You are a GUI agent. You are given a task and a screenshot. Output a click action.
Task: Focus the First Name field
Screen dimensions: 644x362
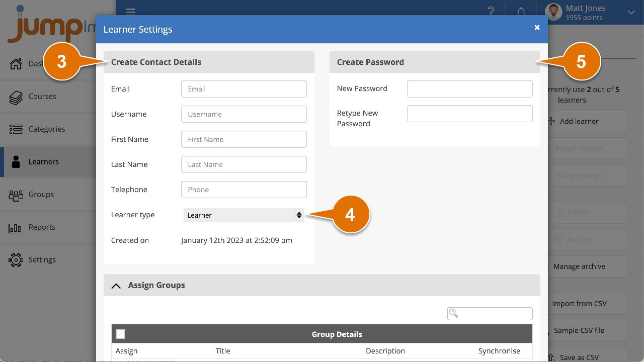[x=244, y=139]
